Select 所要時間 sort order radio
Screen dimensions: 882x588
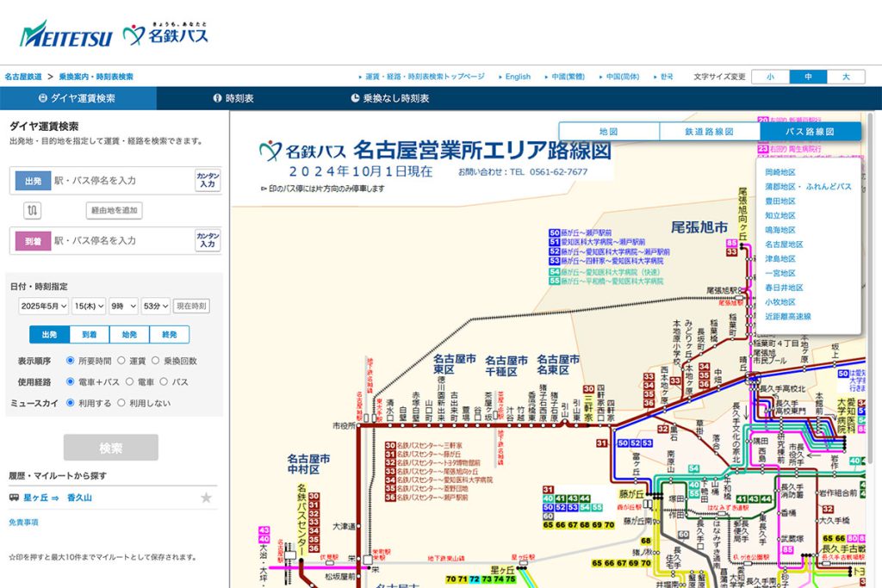click(x=71, y=361)
